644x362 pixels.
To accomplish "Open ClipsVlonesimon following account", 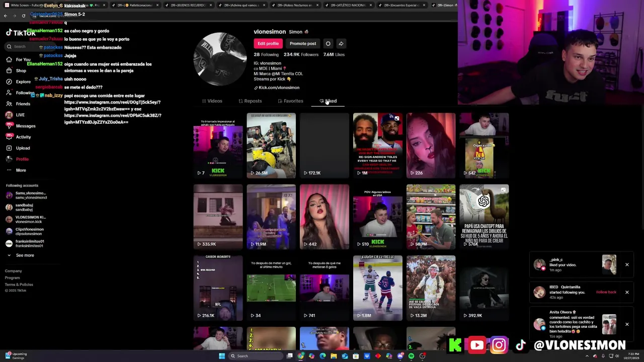I will point(24,231).
